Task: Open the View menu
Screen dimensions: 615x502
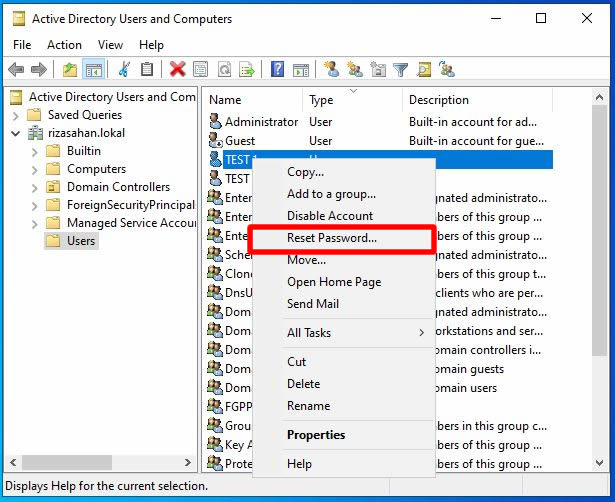Action: 110,45
